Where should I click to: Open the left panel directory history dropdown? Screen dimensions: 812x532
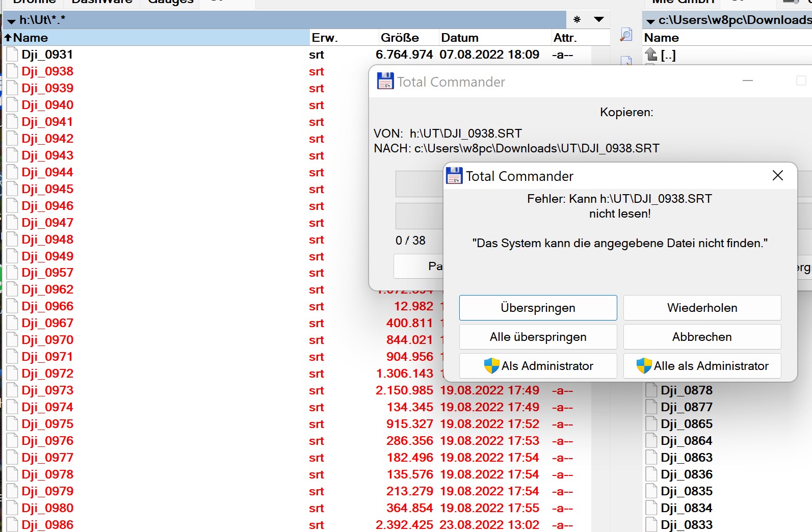(x=599, y=19)
